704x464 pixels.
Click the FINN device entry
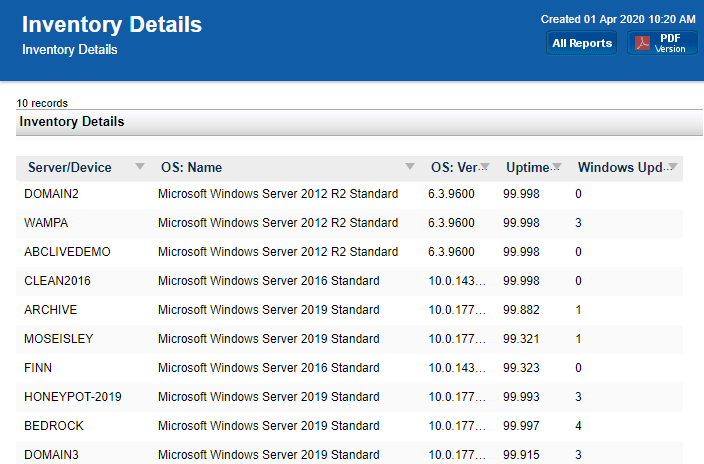click(38, 368)
